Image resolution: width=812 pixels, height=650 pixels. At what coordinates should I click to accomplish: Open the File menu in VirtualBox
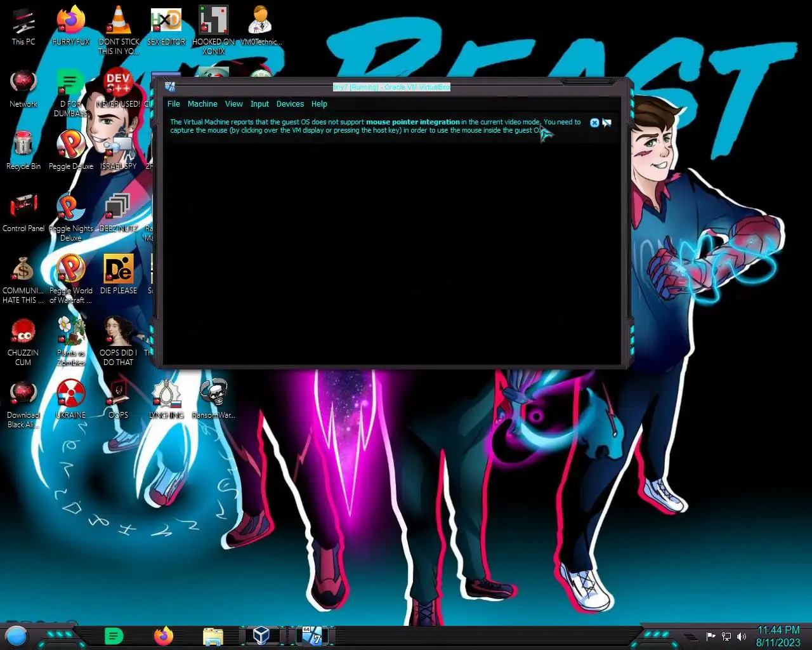coord(173,104)
